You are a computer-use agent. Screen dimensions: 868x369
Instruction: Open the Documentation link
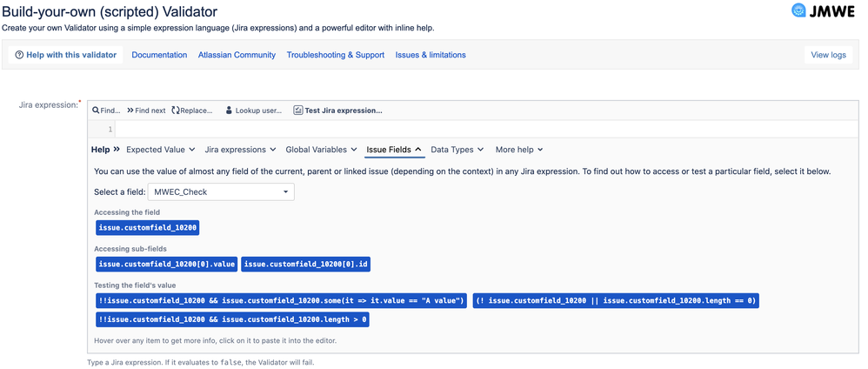(159, 55)
